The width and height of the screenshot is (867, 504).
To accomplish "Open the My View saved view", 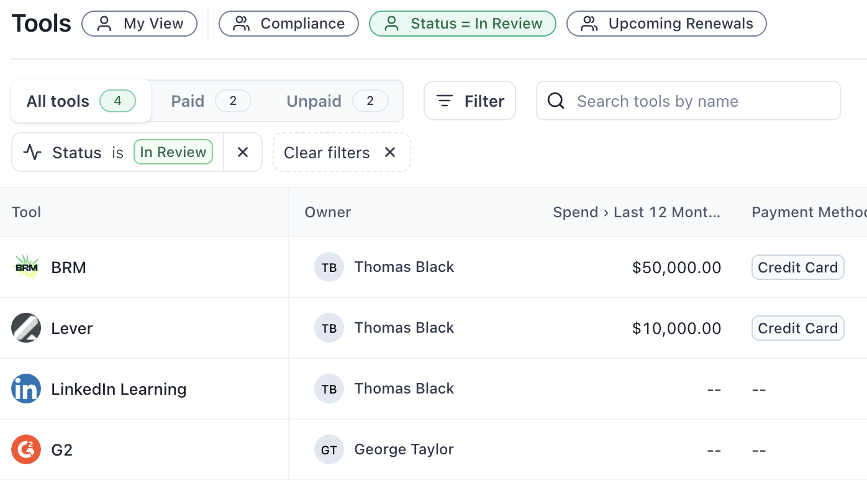I will click(x=140, y=24).
